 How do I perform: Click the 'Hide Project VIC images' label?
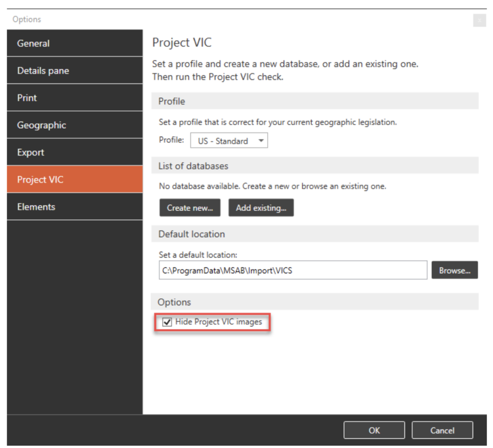(219, 322)
